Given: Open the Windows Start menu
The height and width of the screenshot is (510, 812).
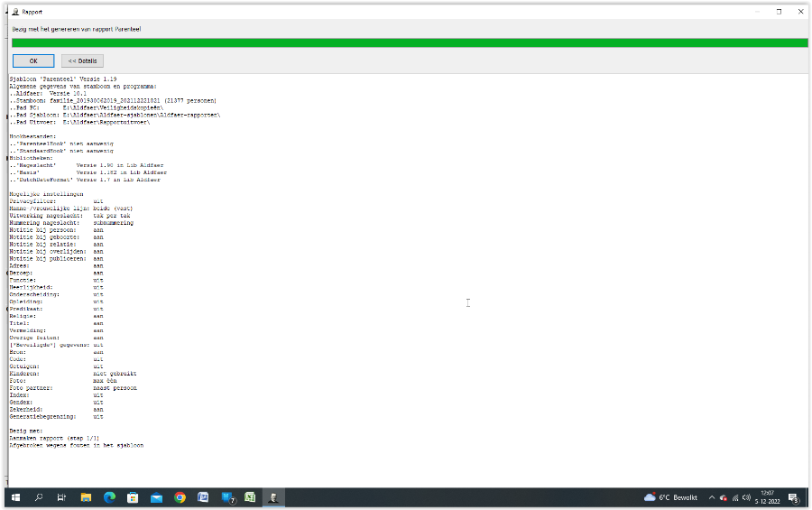Looking at the screenshot, I should (x=15, y=497).
